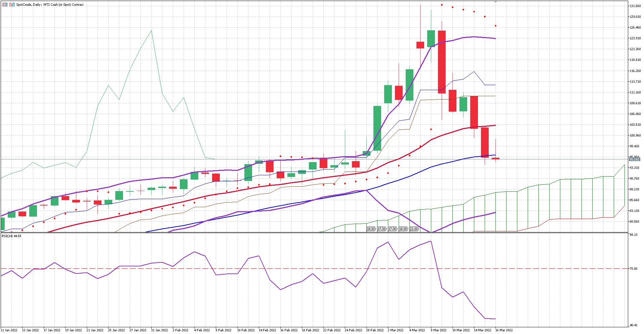Select the chart title 'SpotCrude, Daily: WTI Cash'
The image size is (644, 334).
[40, 4]
